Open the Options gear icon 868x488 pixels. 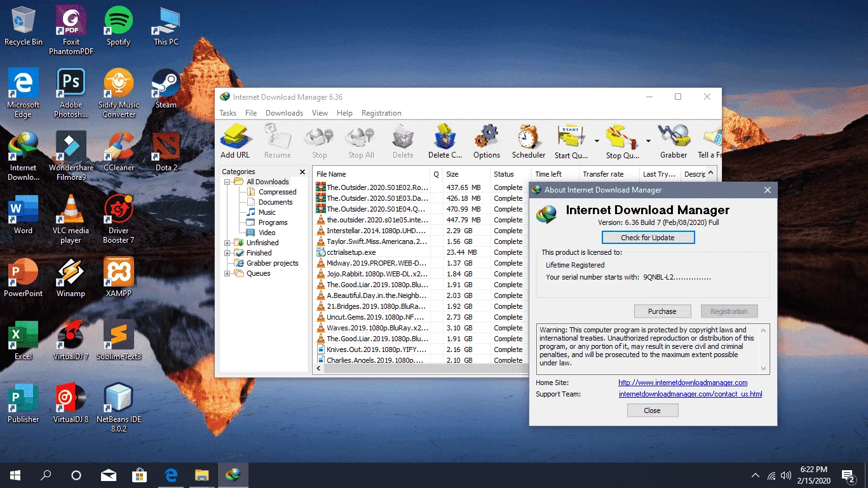[x=487, y=141]
